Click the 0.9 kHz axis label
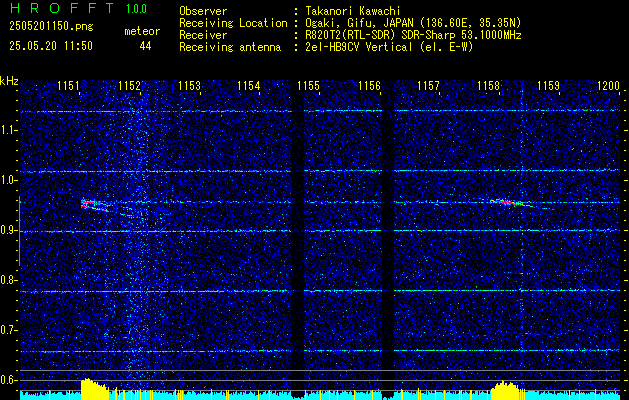The image size is (629, 400). [9, 230]
